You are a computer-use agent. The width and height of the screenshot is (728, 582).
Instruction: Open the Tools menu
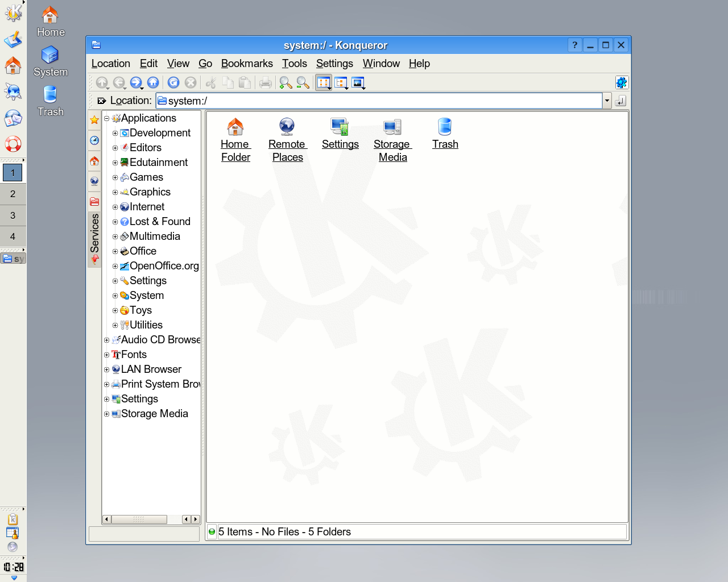pyautogui.click(x=295, y=64)
